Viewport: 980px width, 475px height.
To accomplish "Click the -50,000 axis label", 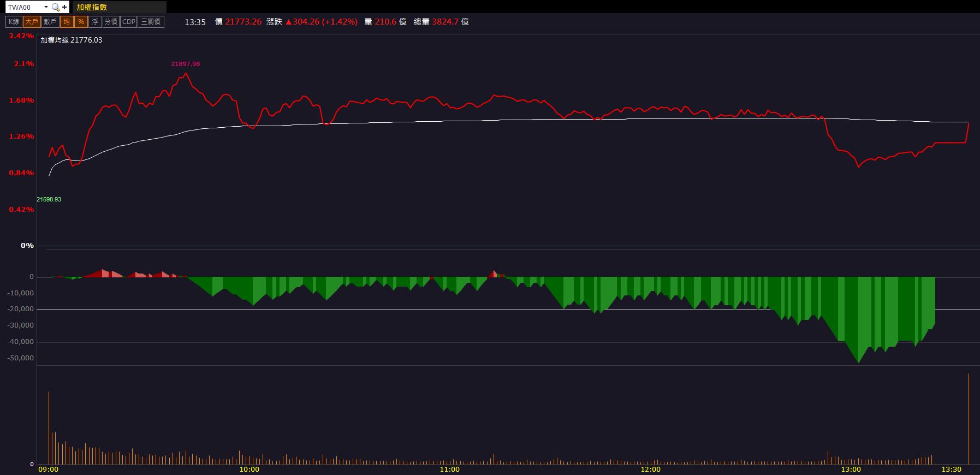I will click(21, 358).
